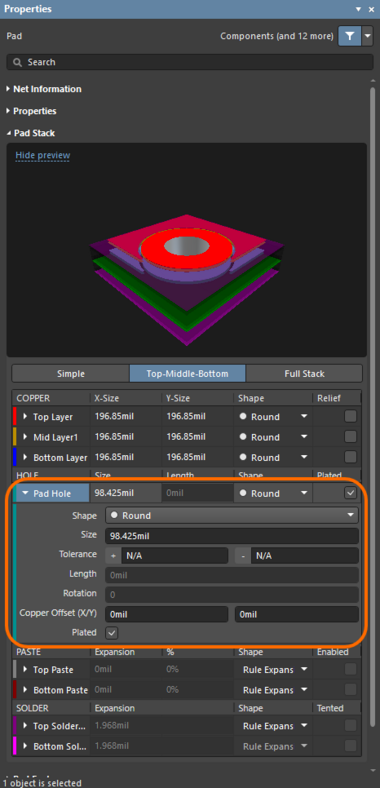Screen dimensions: 380x788
Task: Toggle Bottom Solder Tented checkbox
Action: tap(350, 746)
